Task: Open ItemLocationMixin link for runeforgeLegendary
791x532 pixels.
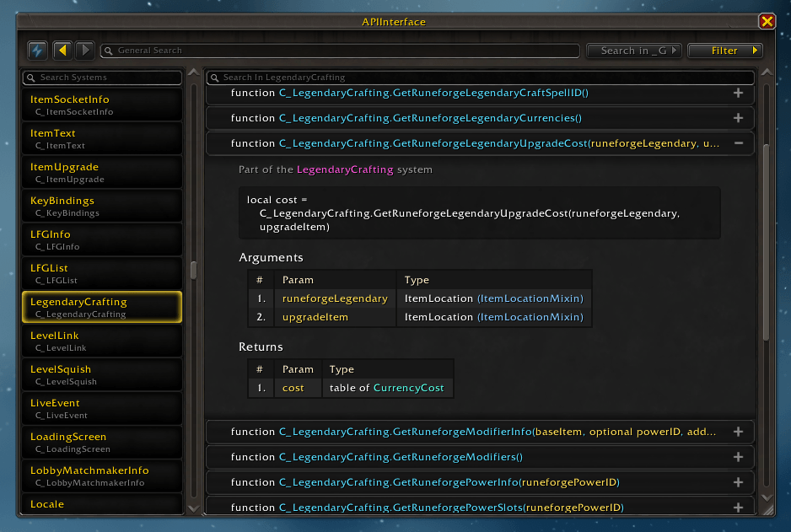Action: coord(530,298)
